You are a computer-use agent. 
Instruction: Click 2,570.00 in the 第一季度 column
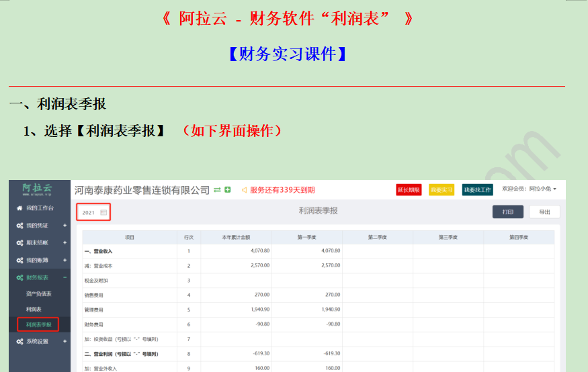(x=331, y=265)
